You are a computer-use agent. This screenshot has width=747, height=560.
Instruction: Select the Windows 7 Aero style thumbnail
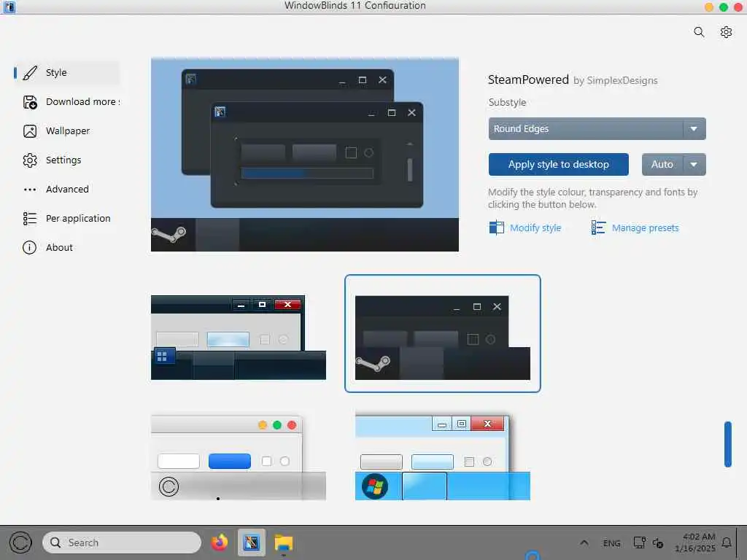coord(443,458)
